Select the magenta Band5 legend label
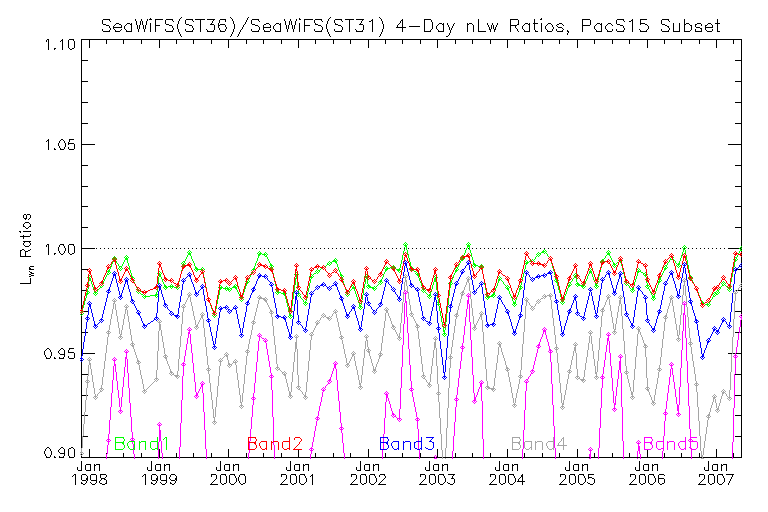The image size is (768, 512). [x=671, y=444]
